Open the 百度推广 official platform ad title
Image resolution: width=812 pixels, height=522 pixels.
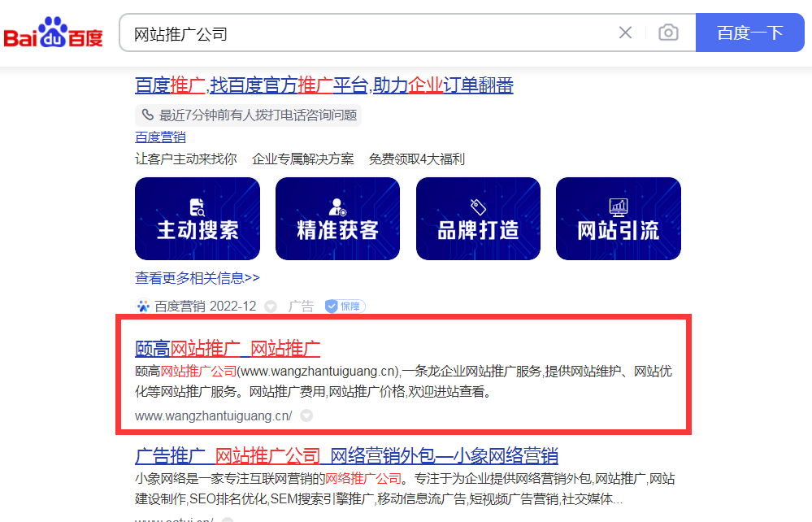324,85
